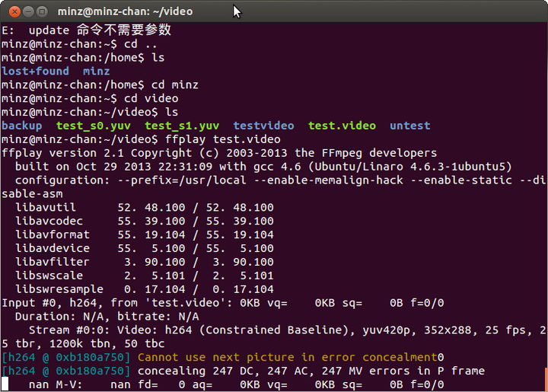Click the 'ffplay version 2.1' line

coord(219,153)
